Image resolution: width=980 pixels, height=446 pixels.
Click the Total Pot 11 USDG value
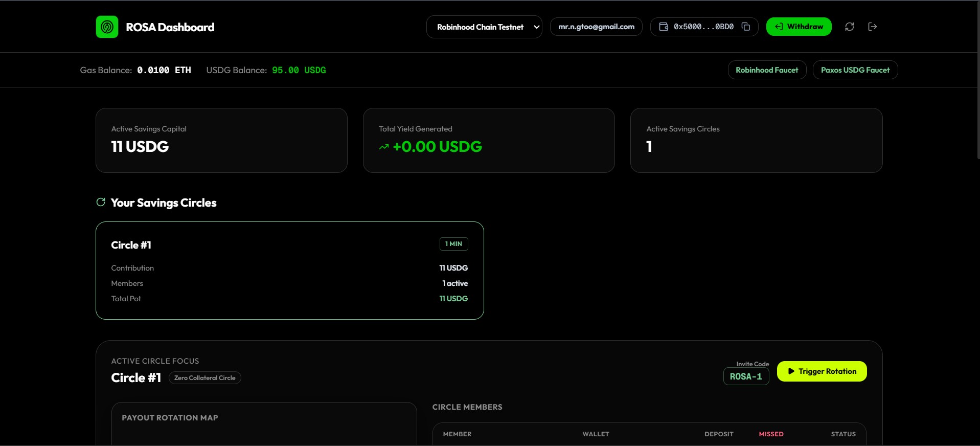(454, 299)
